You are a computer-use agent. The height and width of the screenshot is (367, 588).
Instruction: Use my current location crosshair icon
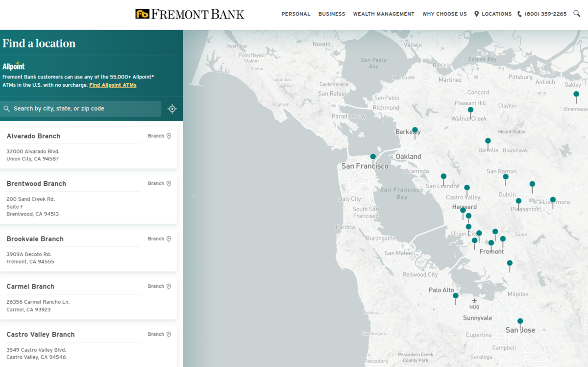pyautogui.click(x=172, y=109)
